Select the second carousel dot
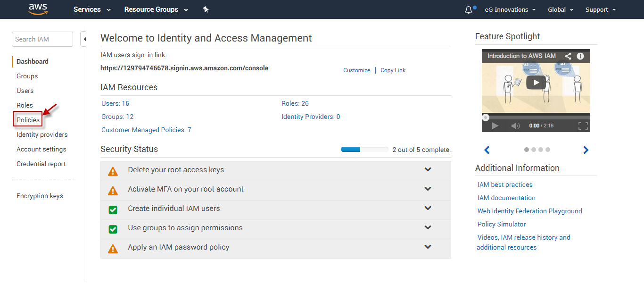 [534, 150]
